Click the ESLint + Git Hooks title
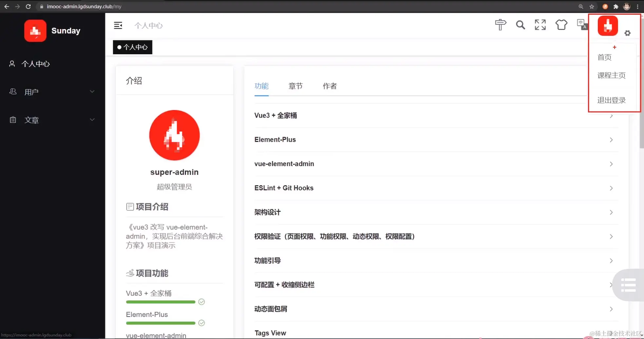Screen dimensions: 644x339 tap(284, 188)
